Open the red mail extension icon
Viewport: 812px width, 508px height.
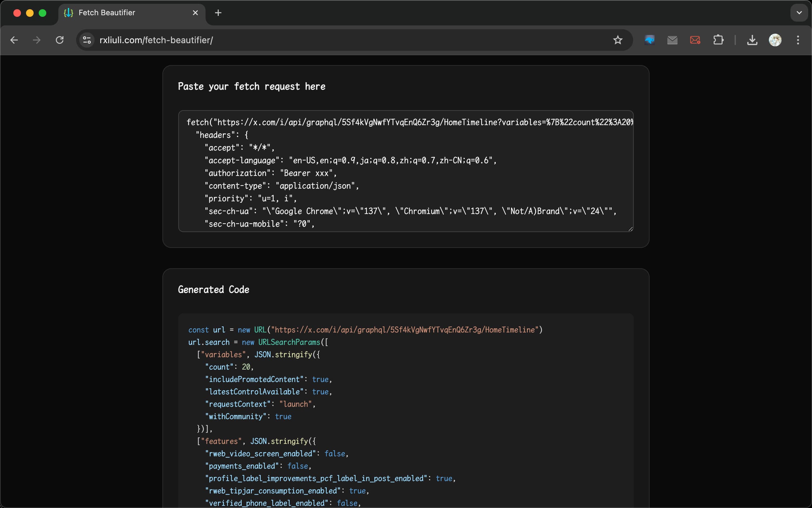(x=695, y=40)
